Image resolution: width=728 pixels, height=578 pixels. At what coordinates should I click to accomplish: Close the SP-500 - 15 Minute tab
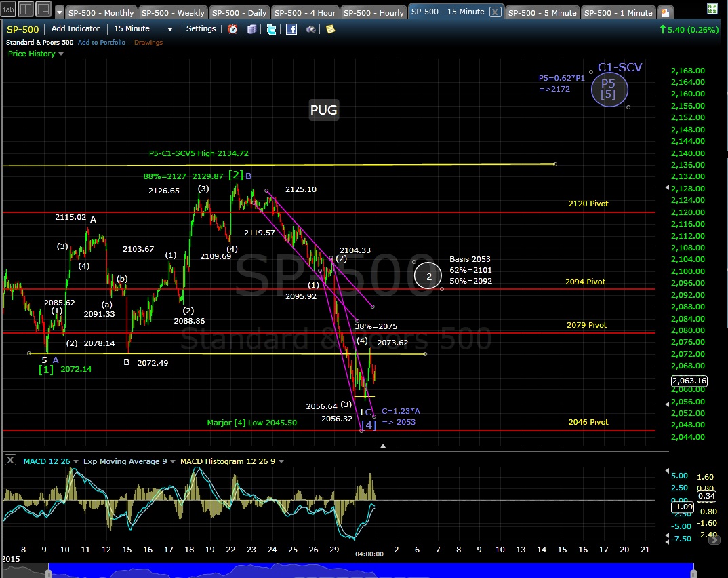coord(496,12)
